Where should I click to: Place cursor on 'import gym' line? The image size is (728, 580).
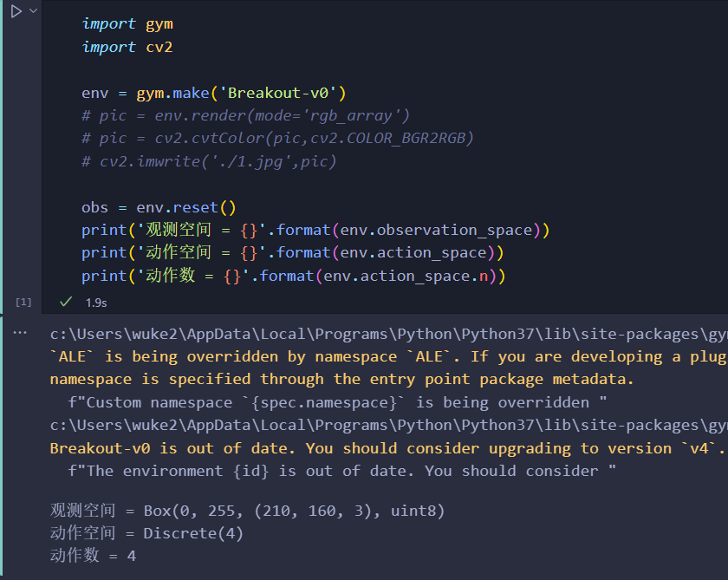(127, 23)
